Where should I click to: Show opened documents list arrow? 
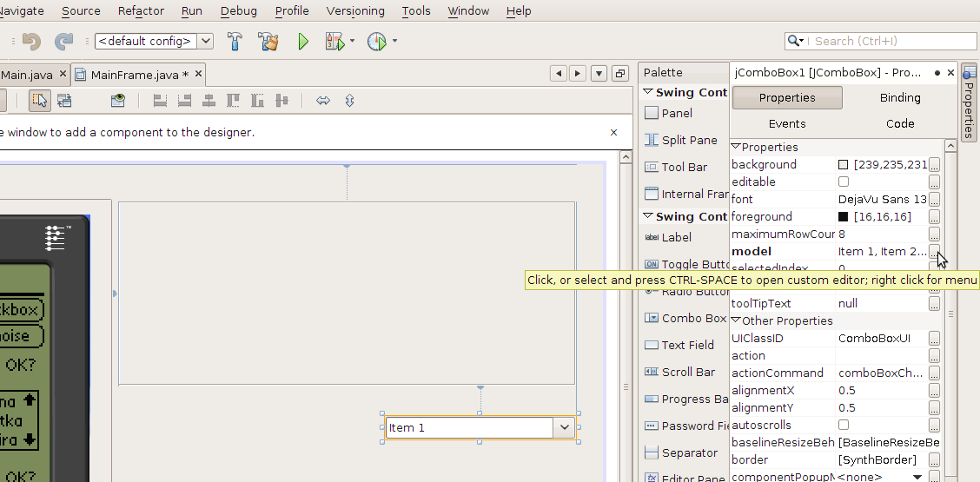point(599,74)
